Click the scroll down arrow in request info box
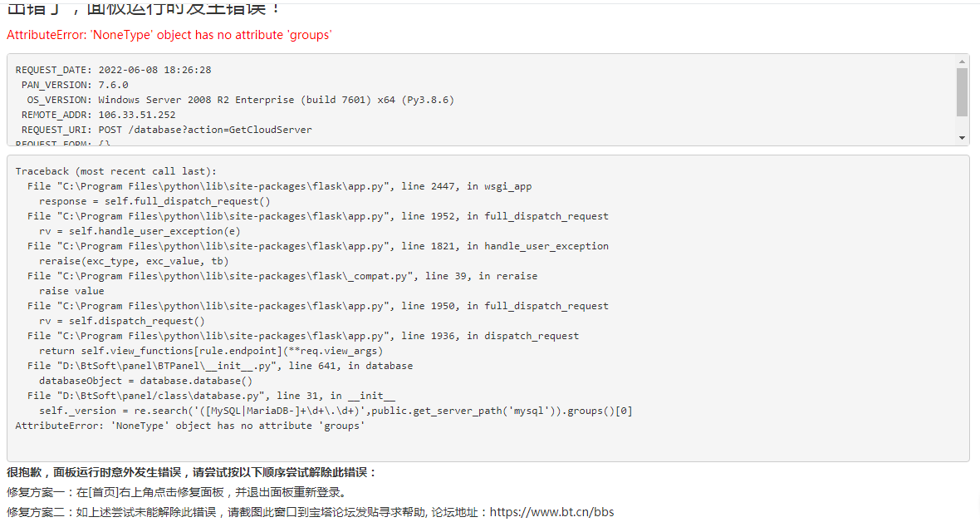The width and height of the screenshot is (980, 532). pyautogui.click(x=962, y=138)
